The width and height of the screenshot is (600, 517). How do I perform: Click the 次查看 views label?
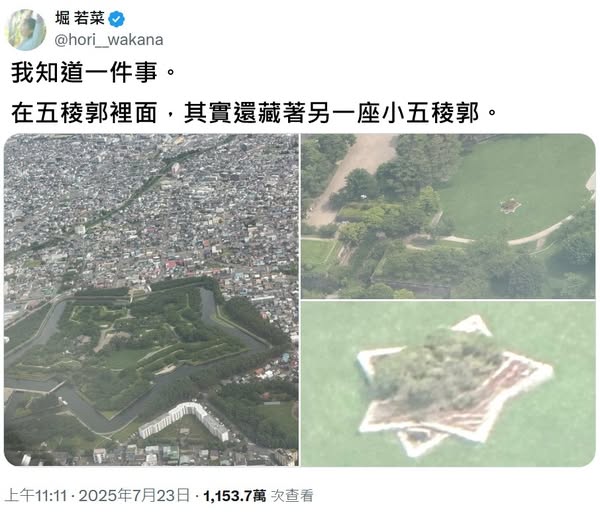pyautogui.click(x=292, y=496)
